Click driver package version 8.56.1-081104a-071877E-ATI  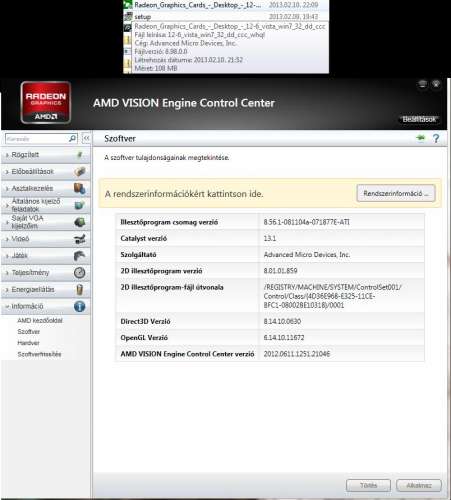pos(307,222)
